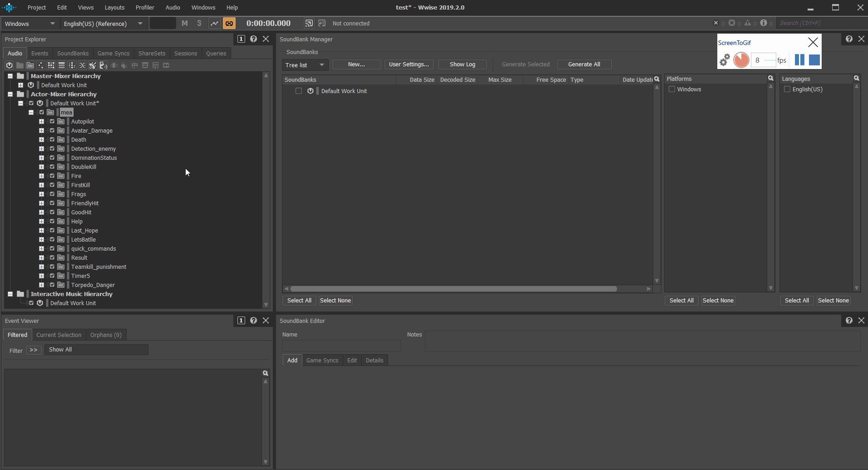
Task: Click the New... SoundBank button
Action: pos(356,64)
